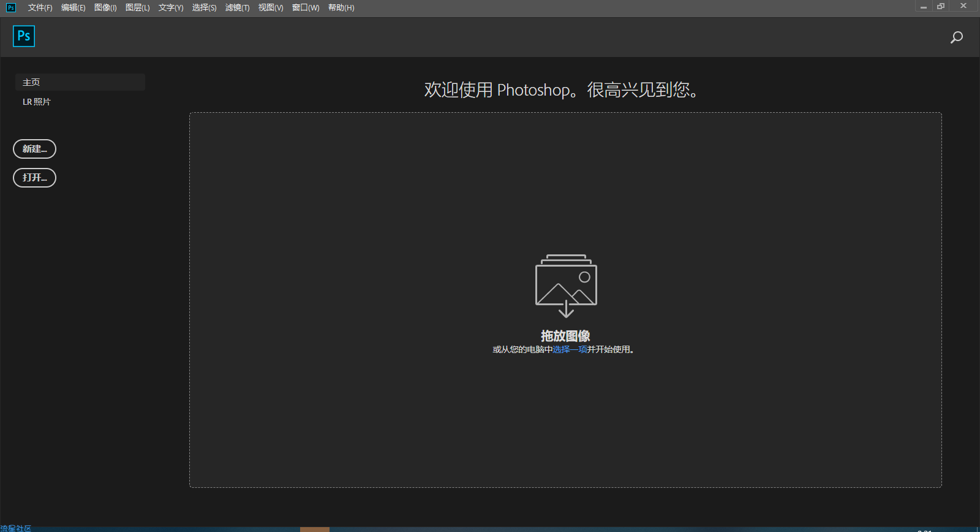Viewport: 980px width, 532px height.
Task: Click the 新建... button
Action: [34, 149]
